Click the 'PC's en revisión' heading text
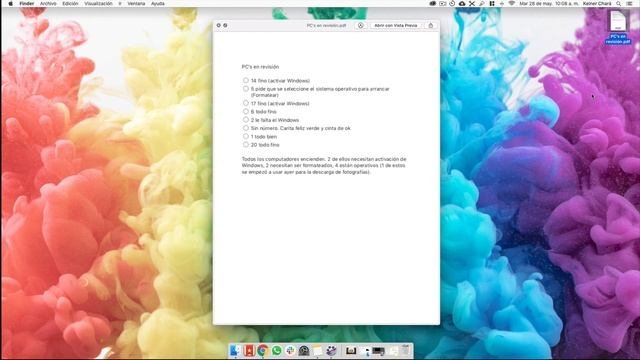 pyautogui.click(x=260, y=67)
